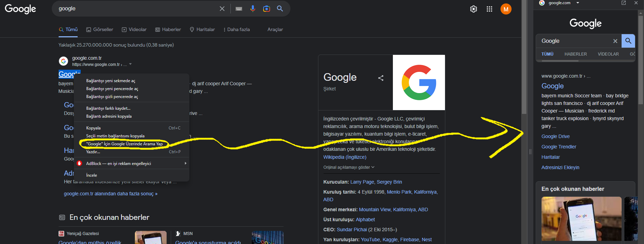Clear the main search box text
Viewport: 644px width, 244px height.
point(222,9)
